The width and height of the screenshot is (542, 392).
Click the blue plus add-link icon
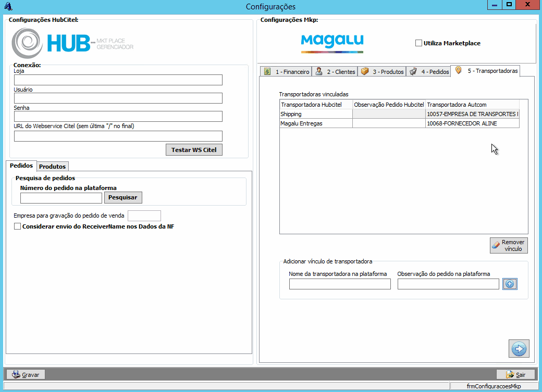pyautogui.click(x=510, y=284)
